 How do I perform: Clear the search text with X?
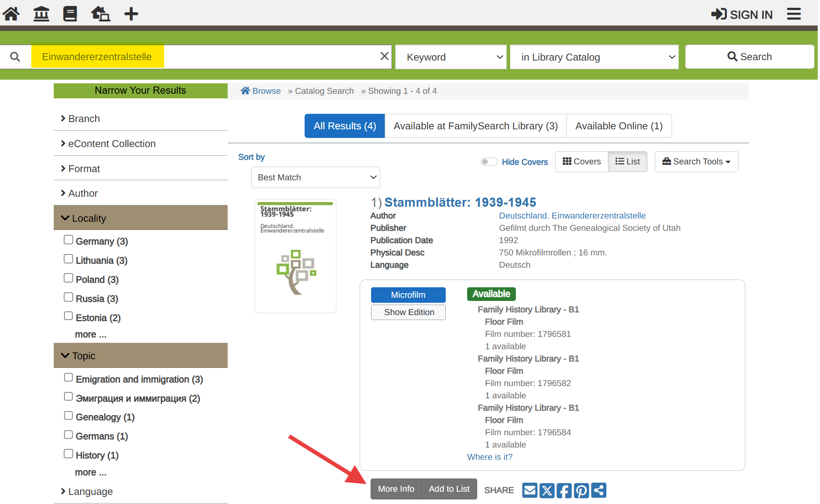(384, 56)
